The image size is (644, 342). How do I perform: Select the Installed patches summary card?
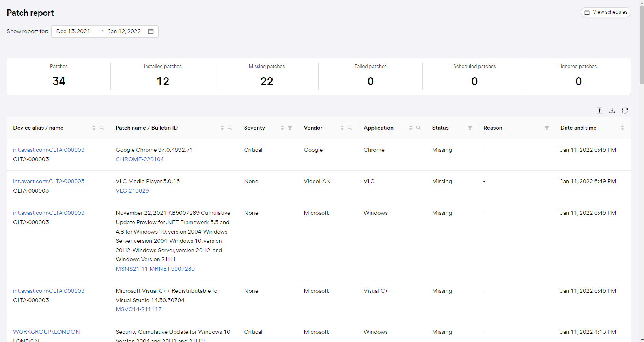click(163, 76)
